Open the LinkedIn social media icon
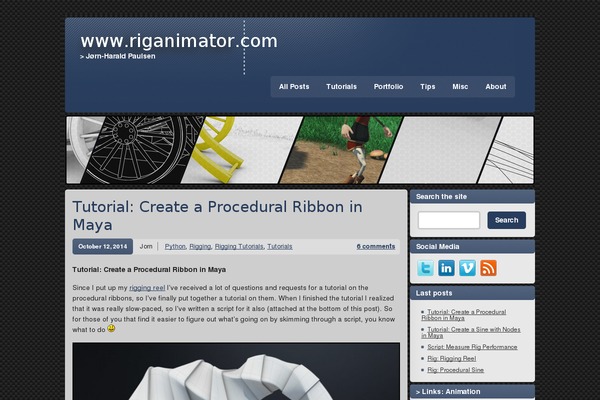Viewport: 600px width, 400px height. [446, 268]
